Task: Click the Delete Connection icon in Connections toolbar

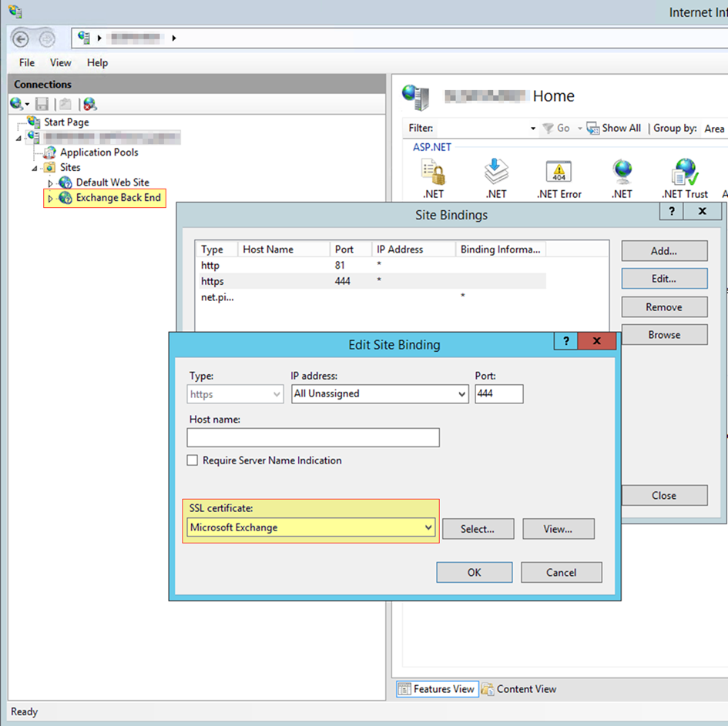Action: [90, 104]
